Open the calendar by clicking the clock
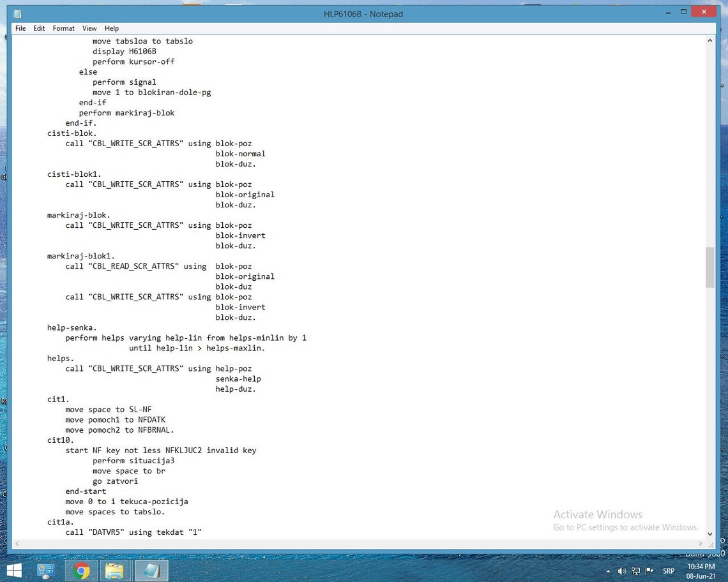728x582 pixels. pos(701,571)
